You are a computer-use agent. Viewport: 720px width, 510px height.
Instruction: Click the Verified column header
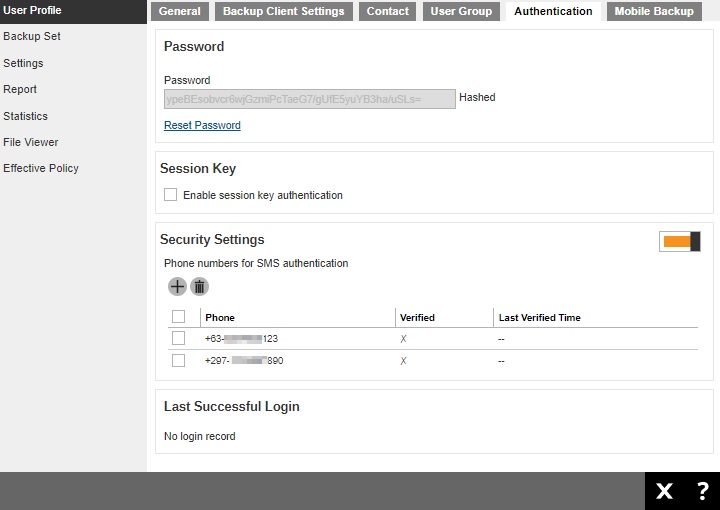(x=417, y=318)
